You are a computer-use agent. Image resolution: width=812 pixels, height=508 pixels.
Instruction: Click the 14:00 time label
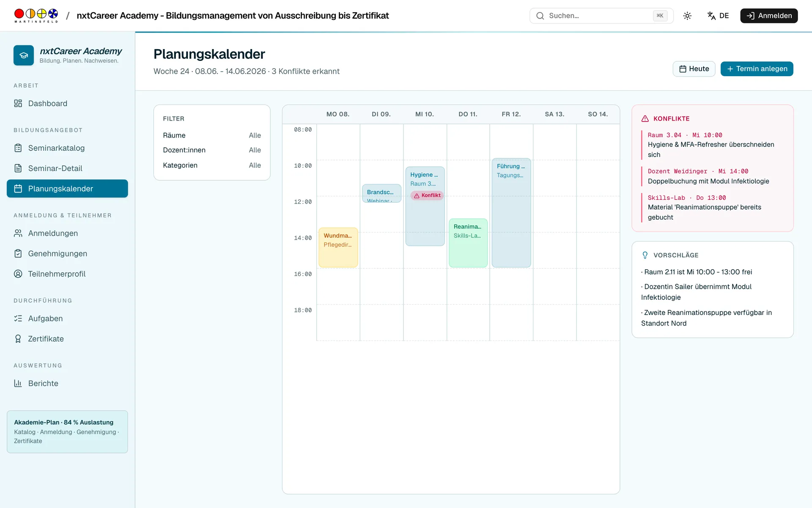303,238
